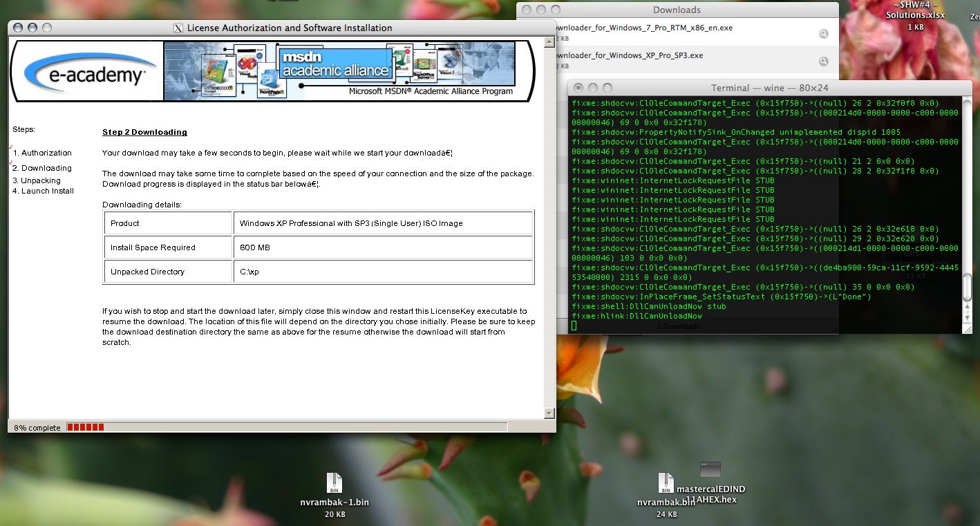The width and height of the screenshot is (980, 526).
Task: Click the Downloader_for_Windows_7_Pro_RTM_x86_en.exe entry
Action: (x=643, y=28)
